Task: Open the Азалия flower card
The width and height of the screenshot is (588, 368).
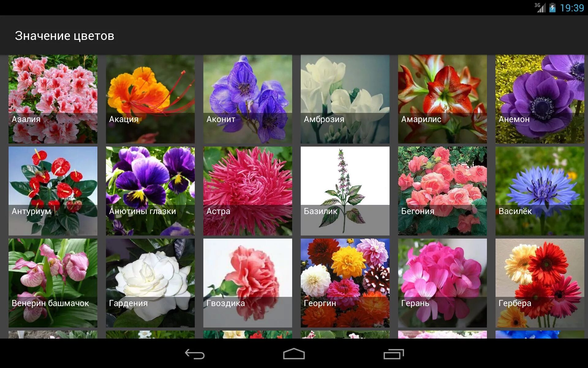Action: 53,99
